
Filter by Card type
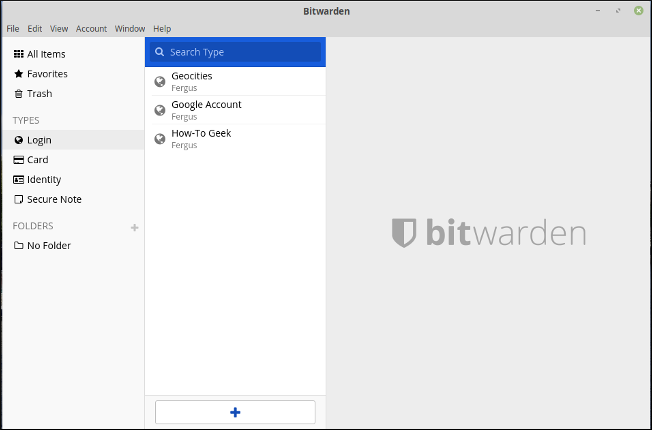tap(73, 160)
